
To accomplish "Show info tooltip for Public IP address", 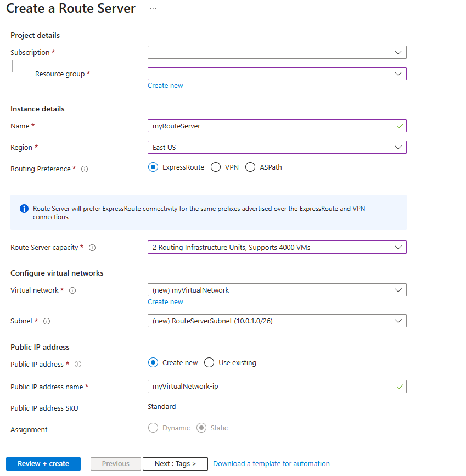I will point(78,365).
